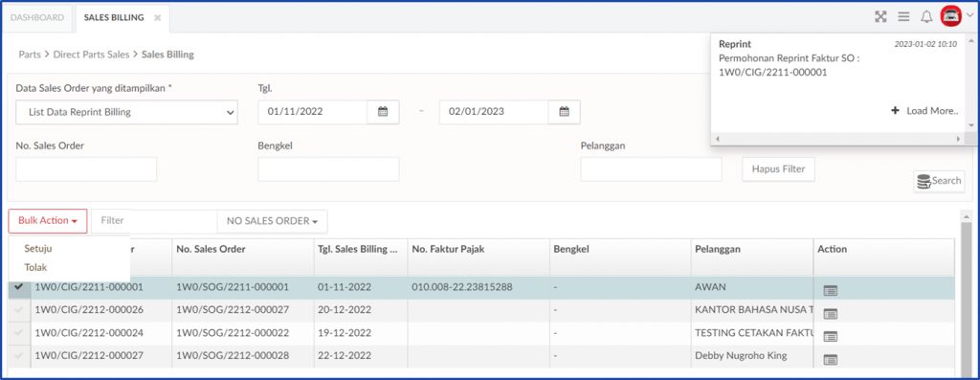Image resolution: width=980 pixels, height=380 pixels.
Task: Select the SALES BILLING tab
Action: (x=115, y=17)
